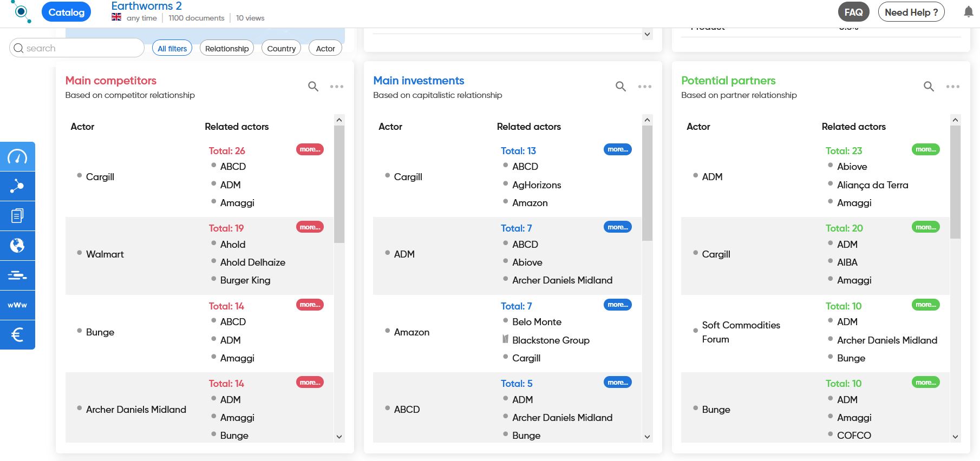Click Blackstone Group related actor
This screenshot has height=461, width=980.
551,340
